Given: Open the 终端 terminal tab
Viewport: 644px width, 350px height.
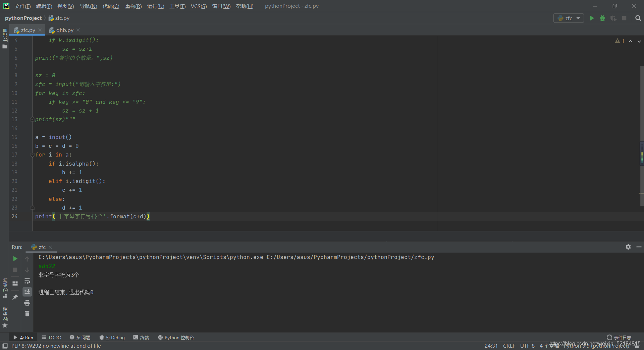Looking at the screenshot, I should [141, 338].
